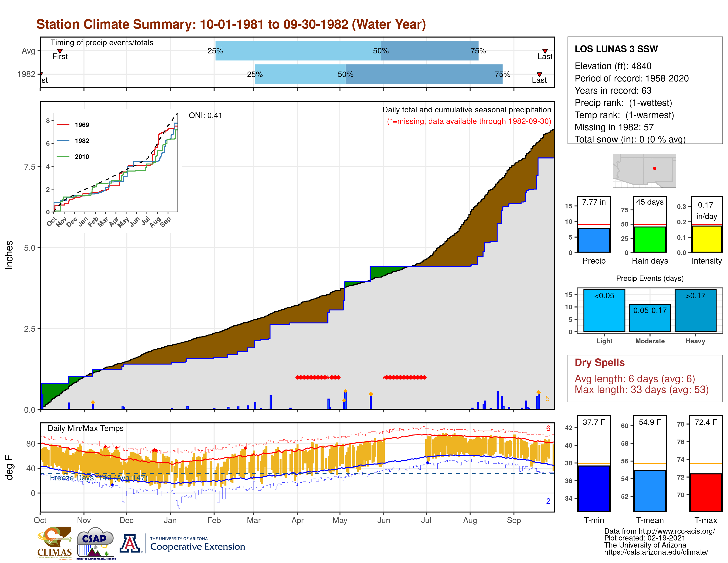Click the Freeze Days: 149 label
Image resolution: width=728 pixels, height=563 pixels.
(98, 478)
